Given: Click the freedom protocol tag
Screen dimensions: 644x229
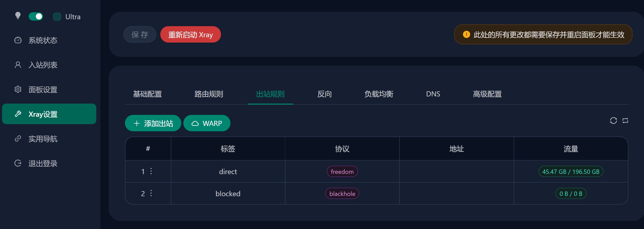Looking at the screenshot, I should (x=342, y=172).
